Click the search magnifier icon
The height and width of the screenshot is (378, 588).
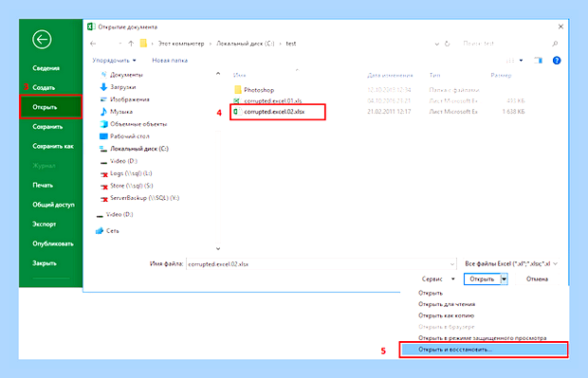[x=555, y=44]
